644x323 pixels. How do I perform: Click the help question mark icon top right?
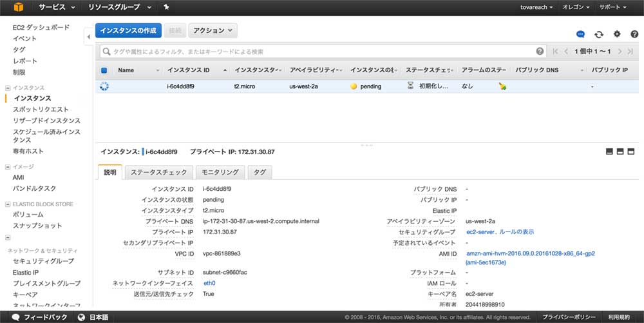tap(634, 34)
